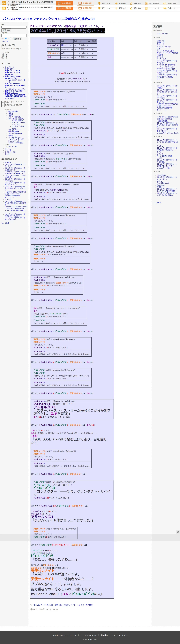This screenshot has height=644, width=180.
Task: Click the atwiki logo in the topmost header
Action: coord(4,3)
